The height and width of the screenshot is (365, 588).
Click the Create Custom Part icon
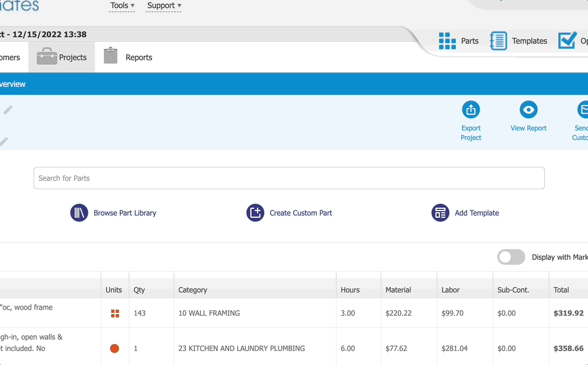pyautogui.click(x=255, y=213)
